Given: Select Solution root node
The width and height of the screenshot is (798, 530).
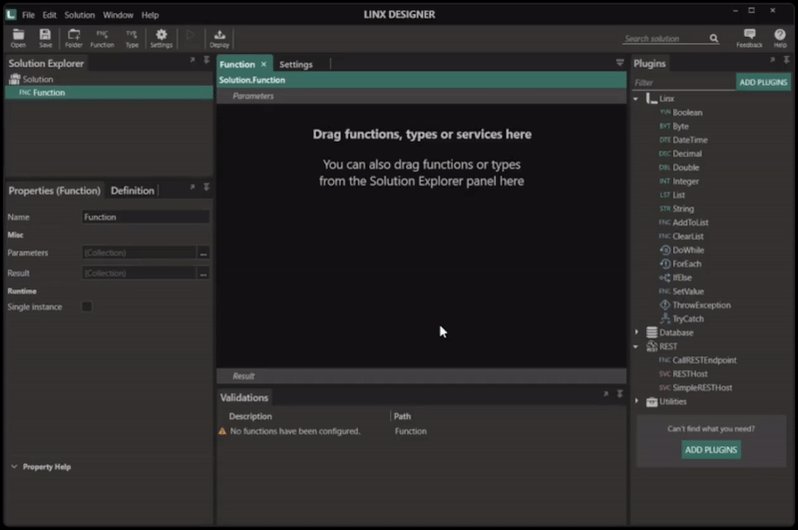Looking at the screenshot, I should point(31,79).
